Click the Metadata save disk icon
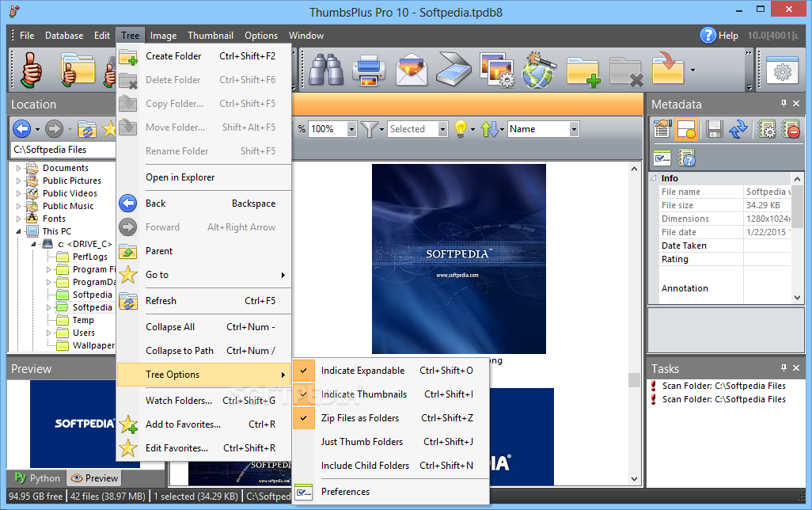Image resolution: width=812 pixels, height=510 pixels. 714,129
